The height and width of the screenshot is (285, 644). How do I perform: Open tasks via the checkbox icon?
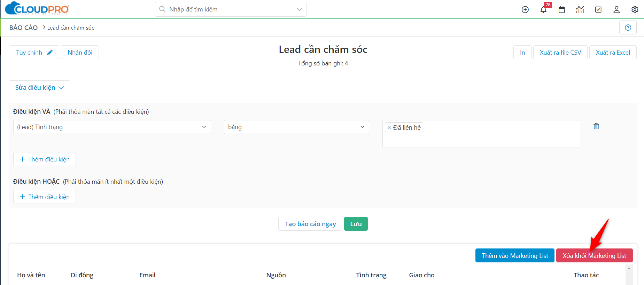pyautogui.click(x=598, y=9)
